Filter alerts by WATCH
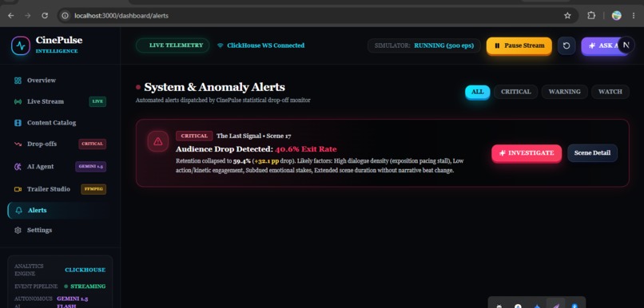Image resolution: width=644 pixels, height=308 pixels. click(x=610, y=92)
